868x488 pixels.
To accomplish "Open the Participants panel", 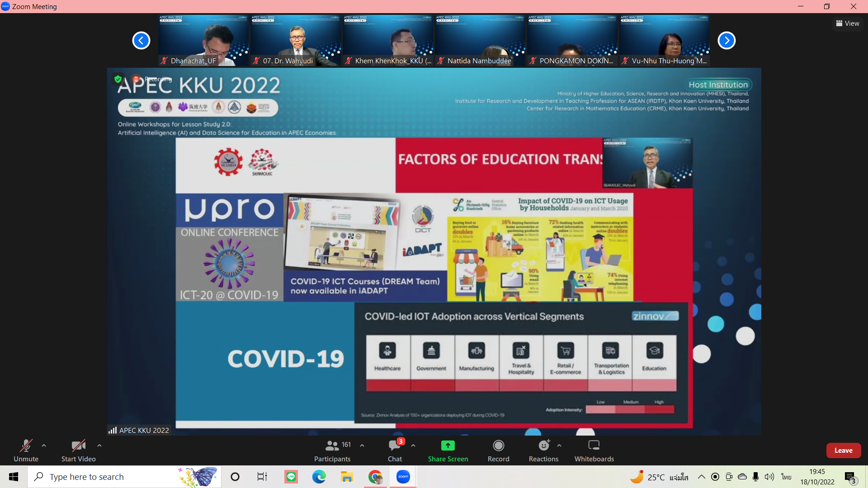I will coord(332,450).
